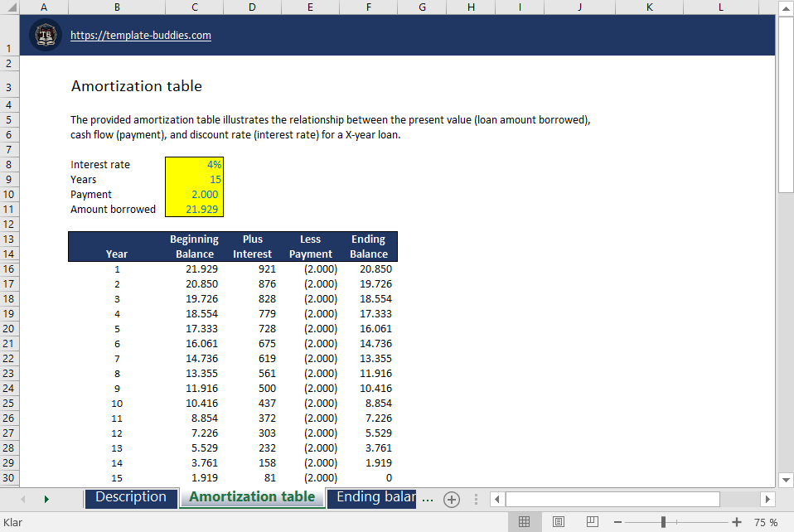Zoom in using the plus icon
The width and height of the screenshot is (794, 532).
click(737, 522)
